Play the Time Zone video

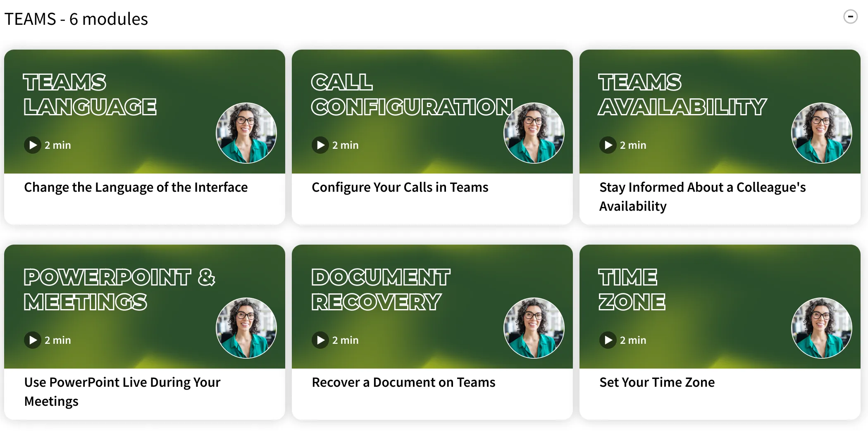608,340
